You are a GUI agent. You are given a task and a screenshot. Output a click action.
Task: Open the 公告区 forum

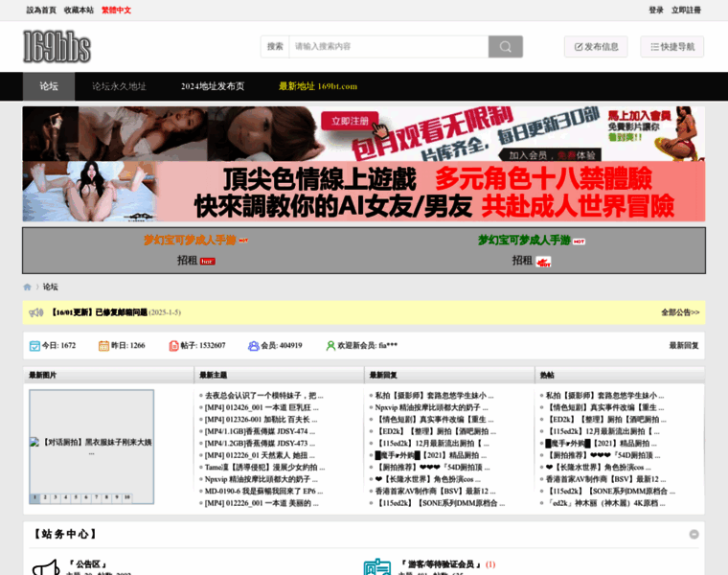click(x=88, y=564)
